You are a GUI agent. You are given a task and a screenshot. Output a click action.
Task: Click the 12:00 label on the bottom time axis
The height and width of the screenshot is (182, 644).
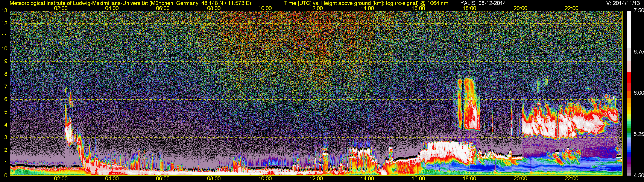[316, 179]
